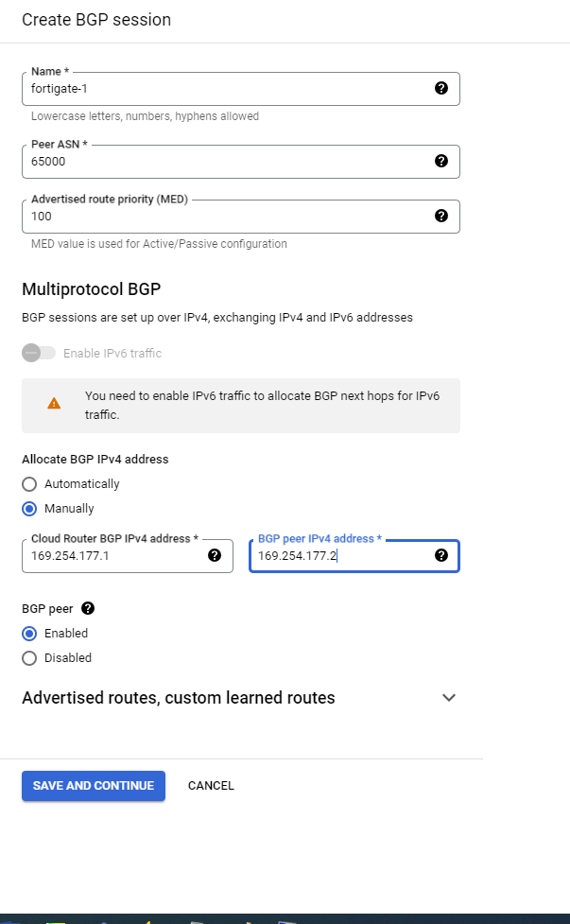The width and height of the screenshot is (570, 924).
Task: Select Automatically for BGP IPv4 address allocation
Action: (29, 484)
